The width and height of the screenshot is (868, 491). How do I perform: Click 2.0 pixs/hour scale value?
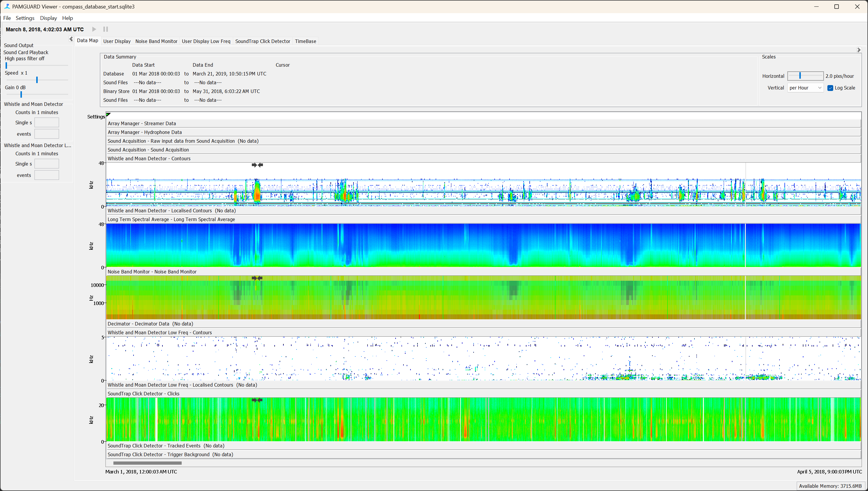tap(840, 76)
